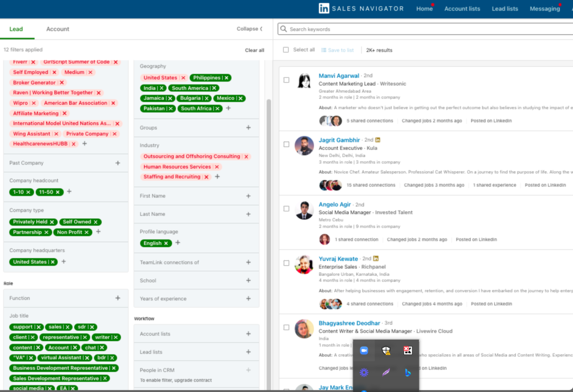Launch Bing from the taskbar popup

(408, 372)
